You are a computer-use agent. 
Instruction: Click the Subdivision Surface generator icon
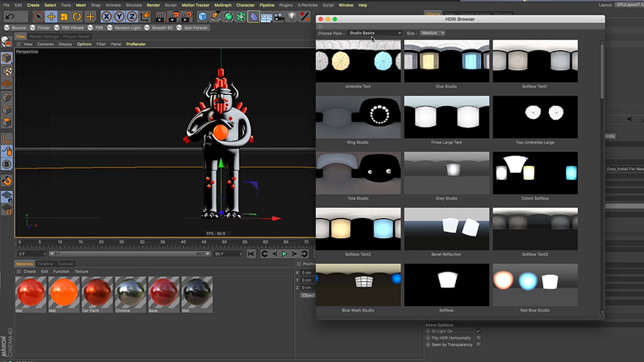coord(228,17)
